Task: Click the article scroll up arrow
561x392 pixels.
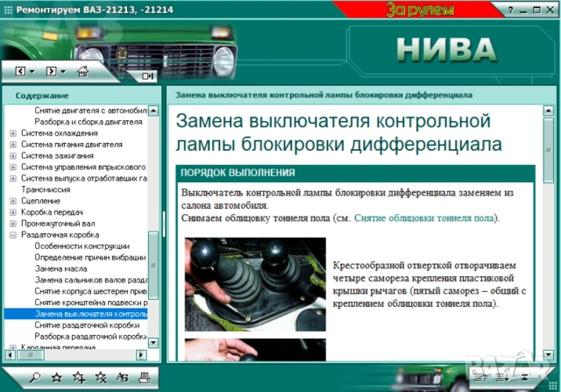Action: point(549,110)
